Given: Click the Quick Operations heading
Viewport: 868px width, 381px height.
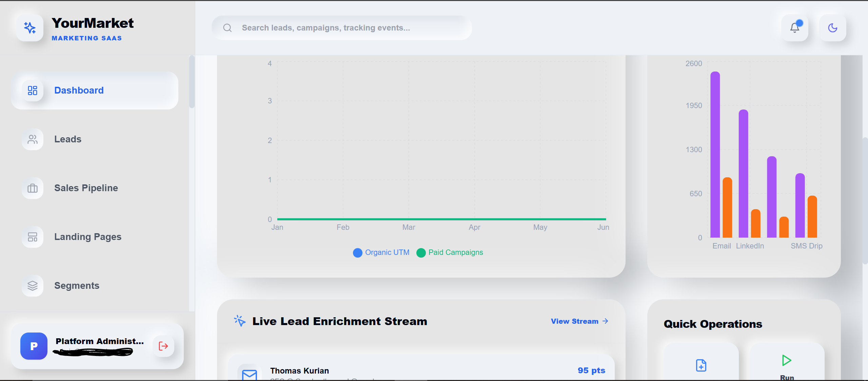Looking at the screenshot, I should 713,324.
